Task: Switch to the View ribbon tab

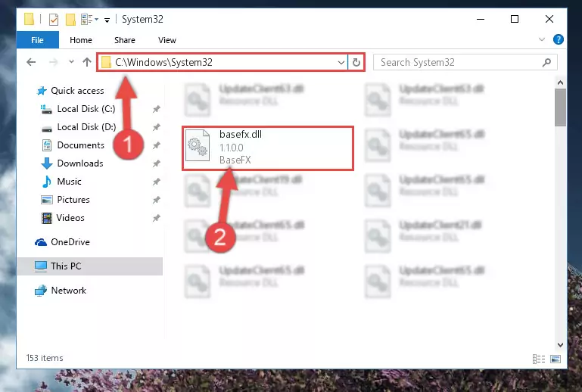Action: click(167, 40)
